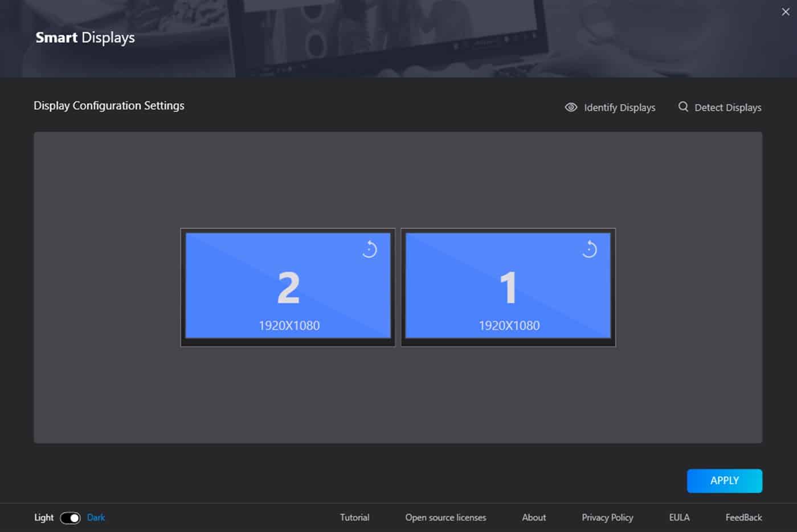Click the magnifier icon beside Detect Displays
The height and width of the screenshot is (532, 797).
[x=683, y=107]
